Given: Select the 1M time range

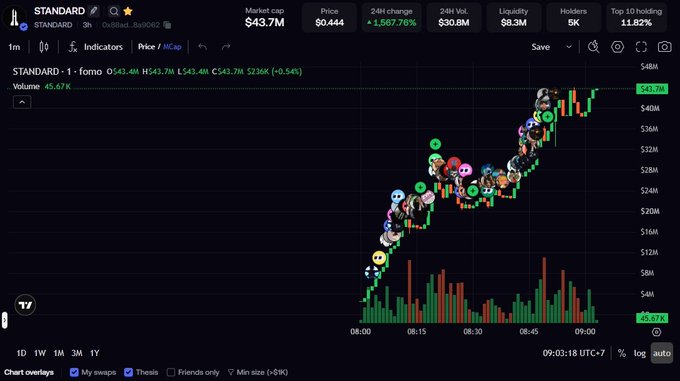Looking at the screenshot, I should click(59, 353).
